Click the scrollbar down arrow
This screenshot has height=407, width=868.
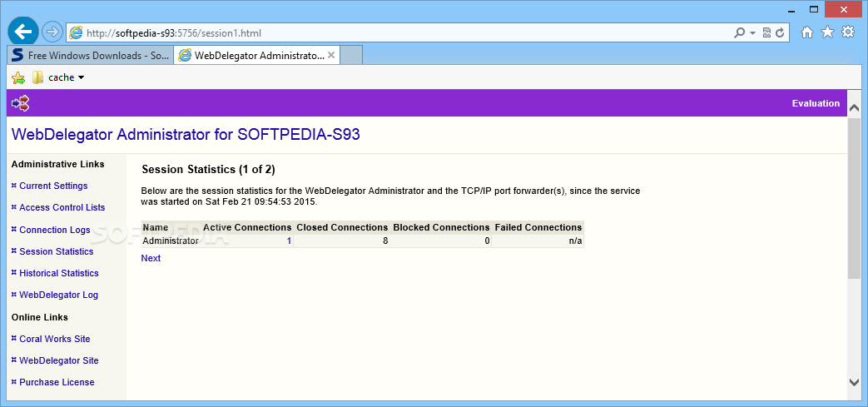(855, 381)
